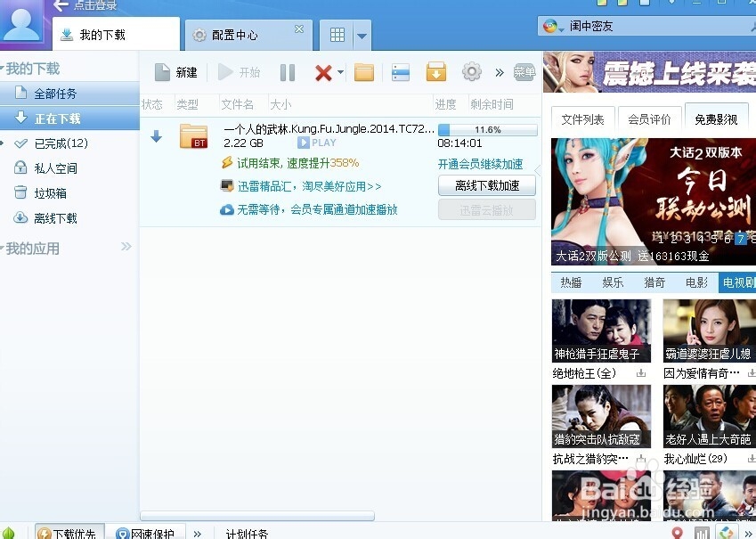756x539 pixels.
Task: Sort by 文件名 column header
Action: tap(237, 104)
